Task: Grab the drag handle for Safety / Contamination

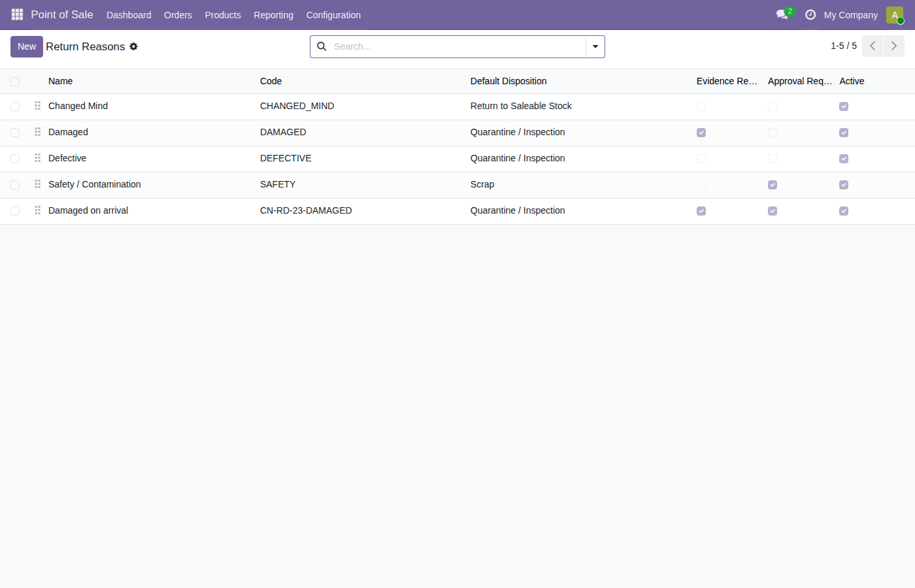Action: 37,184
